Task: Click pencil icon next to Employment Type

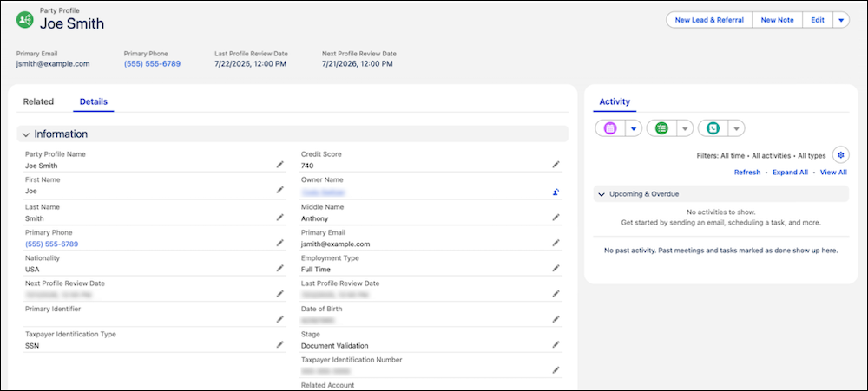Action: tap(556, 269)
